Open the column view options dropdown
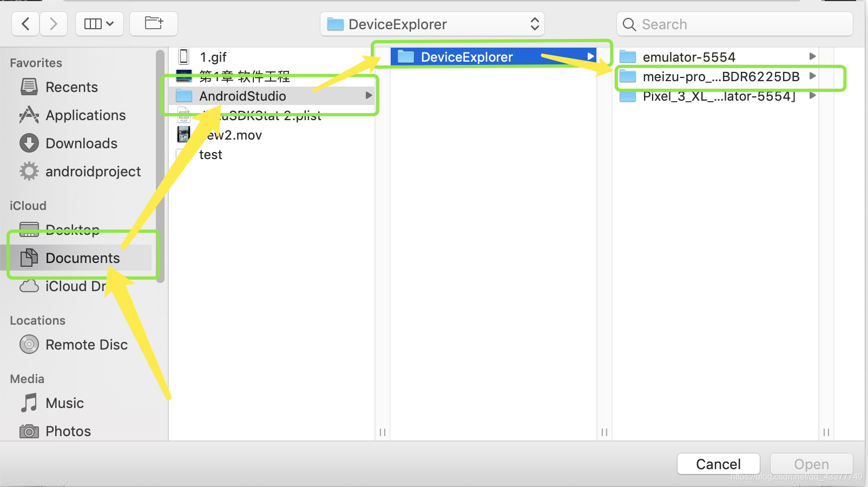This screenshot has width=868, height=487. (100, 24)
